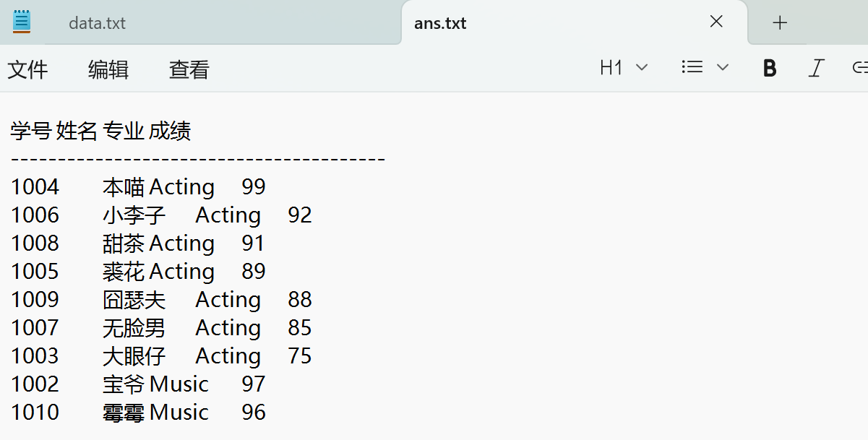Click the student ID 1004
This screenshot has width=868, height=440.
coord(35,187)
